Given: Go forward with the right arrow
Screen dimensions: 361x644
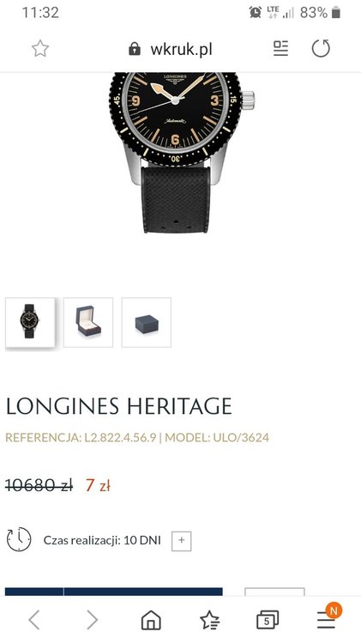Looking at the screenshot, I should (93, 619).
